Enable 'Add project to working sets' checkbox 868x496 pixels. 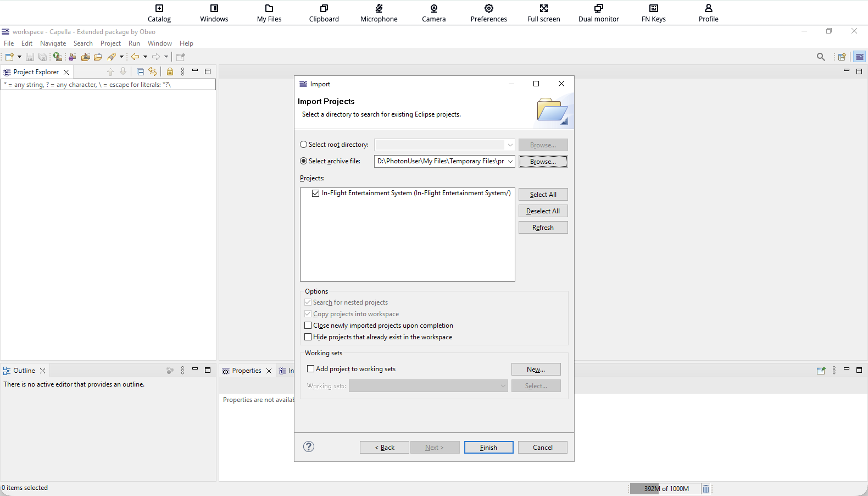(x=311, y=369)
